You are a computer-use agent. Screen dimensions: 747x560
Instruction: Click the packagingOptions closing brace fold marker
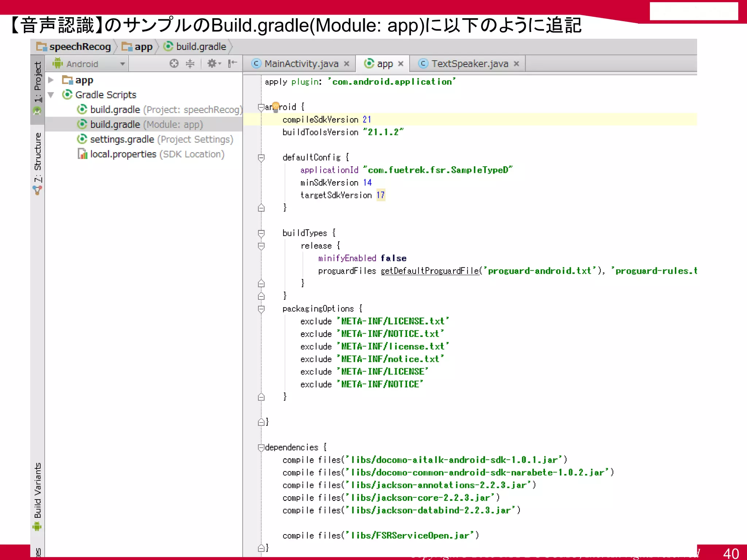(261, 397)
